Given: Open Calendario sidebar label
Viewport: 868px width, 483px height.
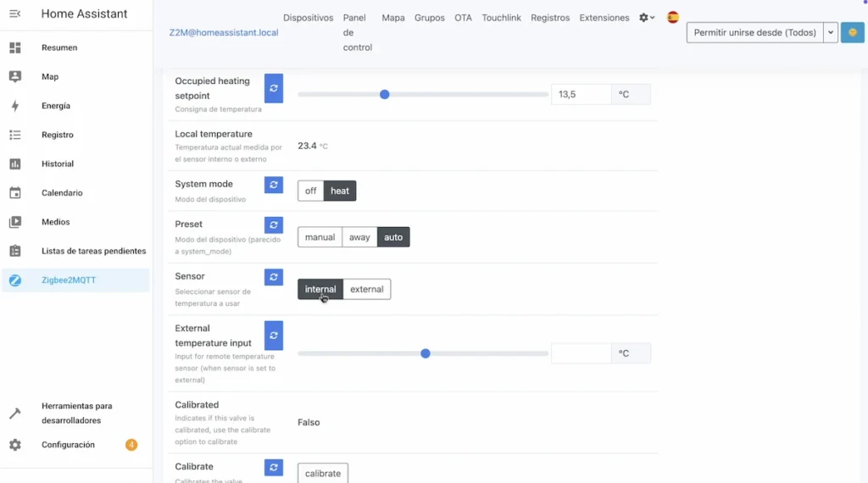Looking at the screenshot, I should tap(62, 193).
